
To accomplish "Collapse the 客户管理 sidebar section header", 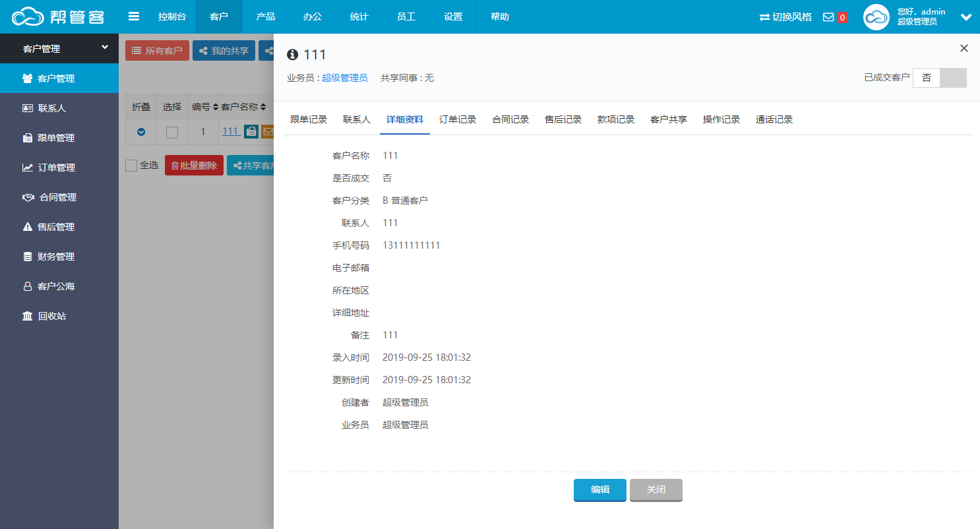I will (x=59, y=49).
